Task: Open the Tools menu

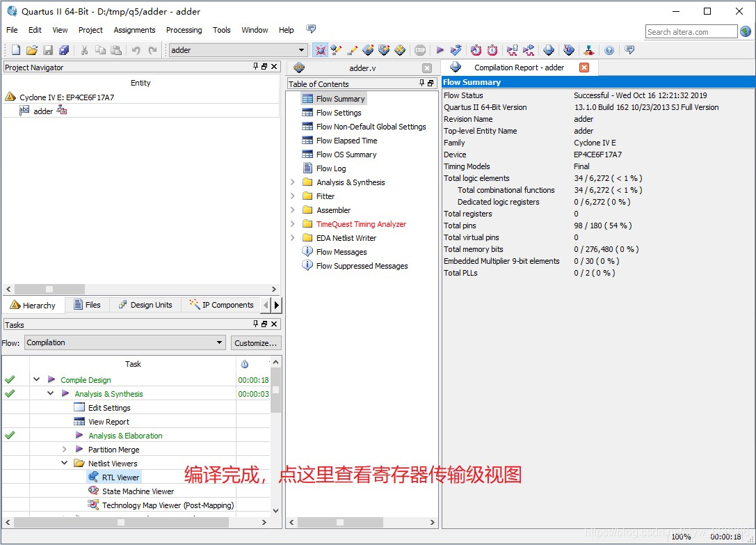Action: pos(222,30)
